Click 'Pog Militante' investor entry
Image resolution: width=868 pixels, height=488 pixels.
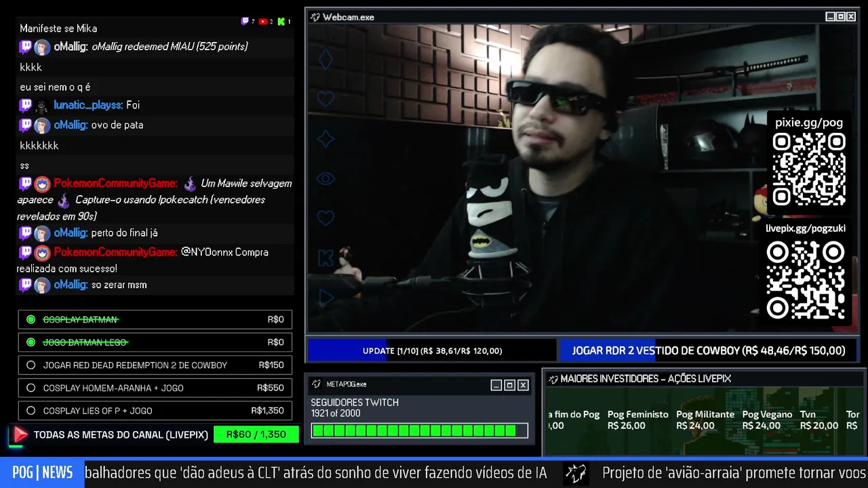(x=705, y=420)
